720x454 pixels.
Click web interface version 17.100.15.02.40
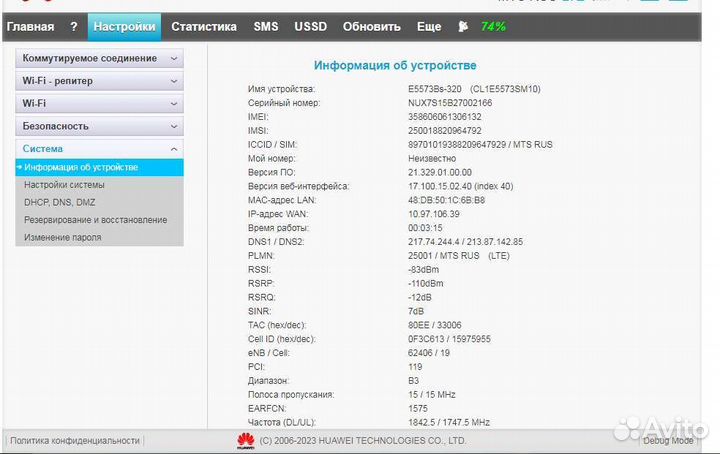point(461,186)
